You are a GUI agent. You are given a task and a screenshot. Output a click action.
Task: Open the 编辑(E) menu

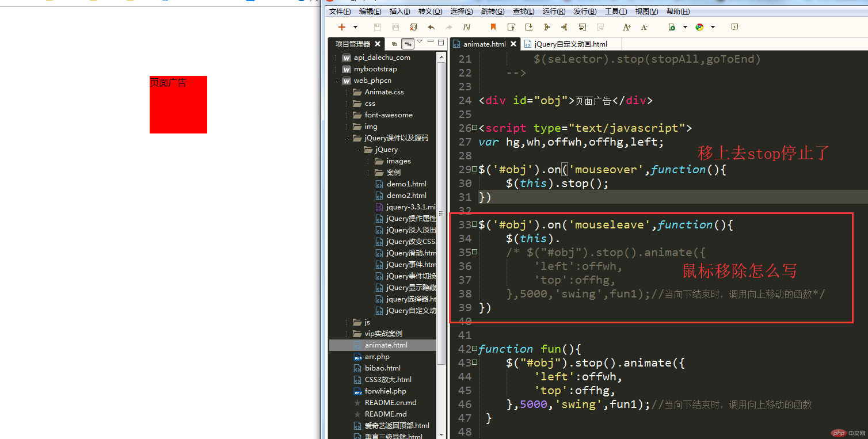(x=370, y=12)
